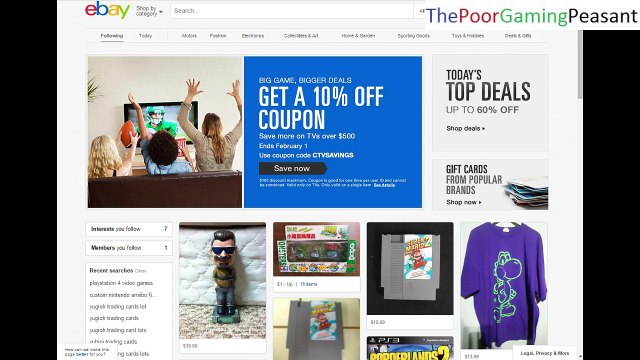
Task: Expand Interests you follow list
Action: (129, 229)
